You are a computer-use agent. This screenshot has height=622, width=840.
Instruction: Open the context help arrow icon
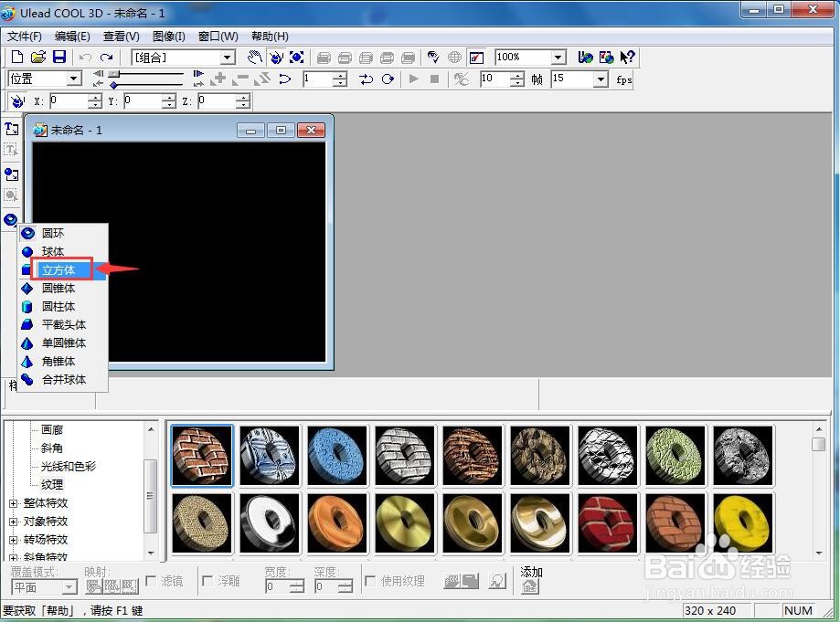(627, 57)
